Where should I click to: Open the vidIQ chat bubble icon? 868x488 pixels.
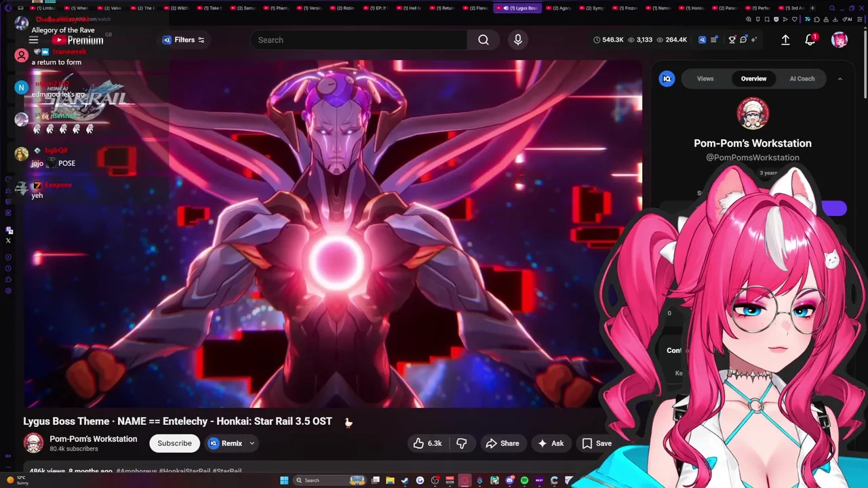pyautogui.click(x=743, y=40)
